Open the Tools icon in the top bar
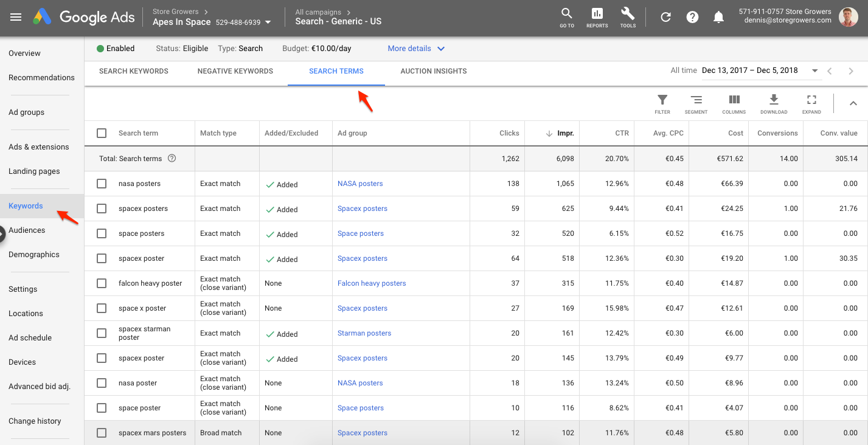The image size is (868, 445). point(628,16)
